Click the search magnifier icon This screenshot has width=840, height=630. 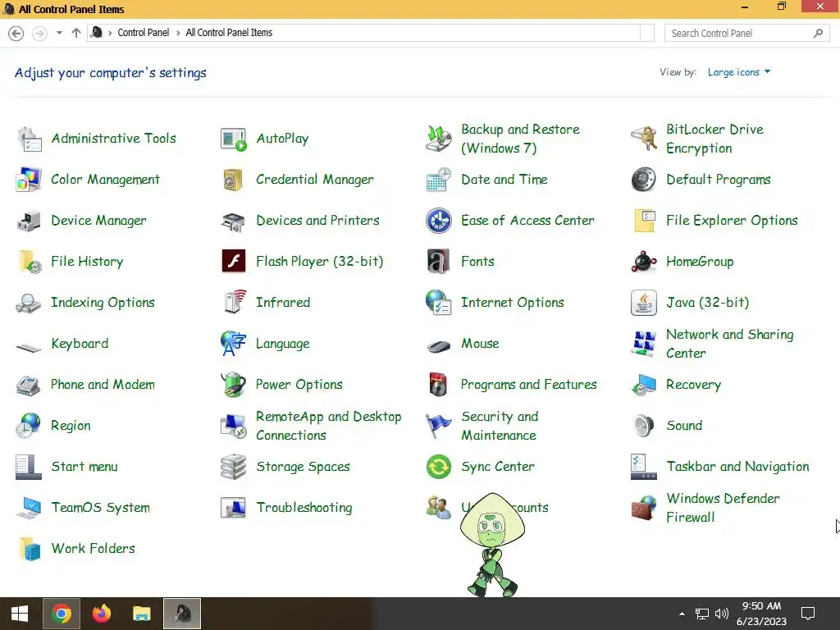point(818,33)
